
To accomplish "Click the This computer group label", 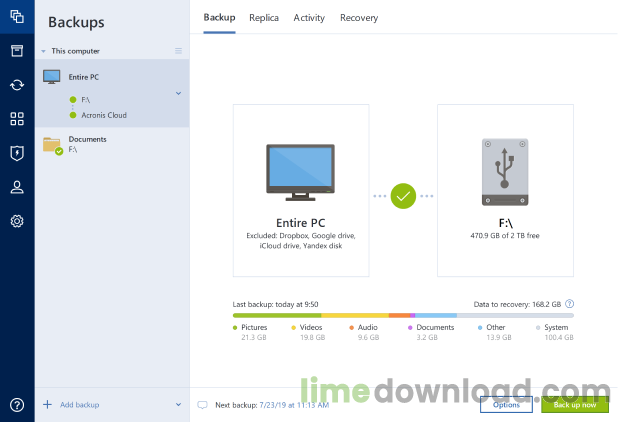I will pos(75,51).
